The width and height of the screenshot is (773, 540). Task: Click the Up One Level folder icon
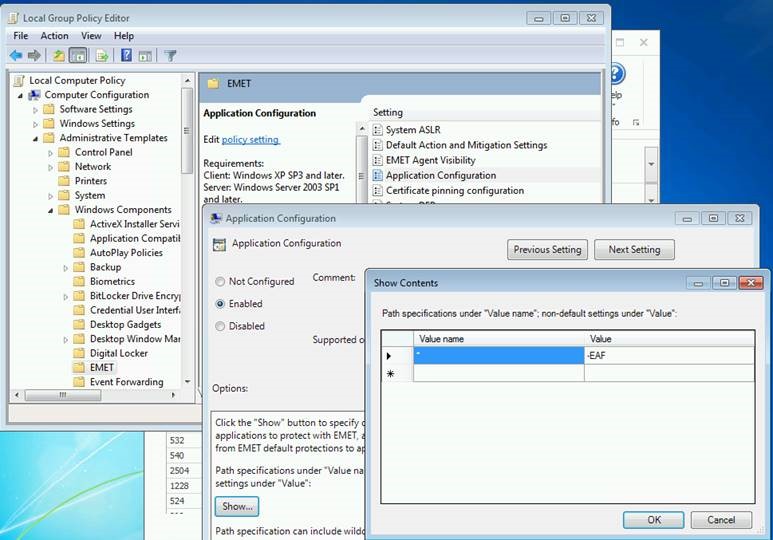[x=59, y=56]
